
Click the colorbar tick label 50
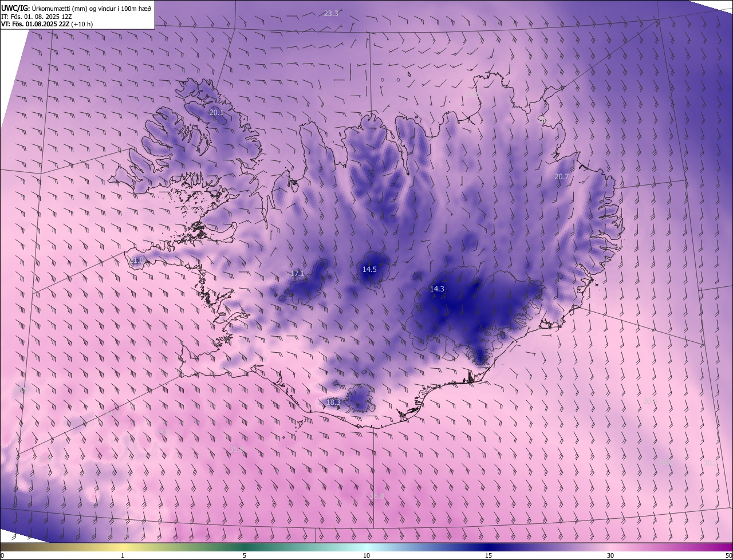click(728, 556)
